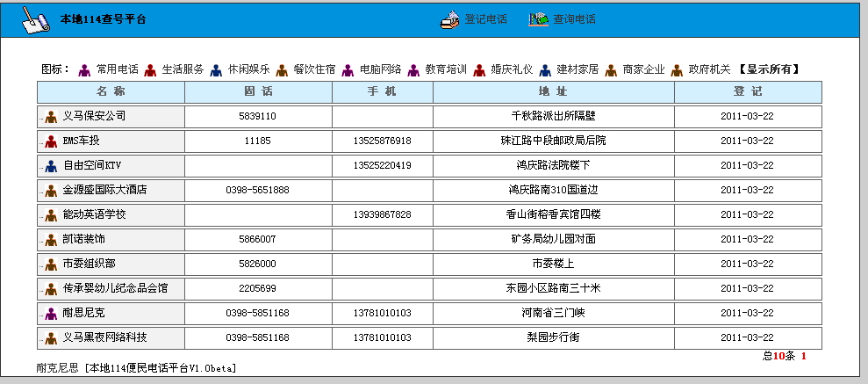The height and width of the screenshot is (384, 868).
Task: Click address 鸿庆路法院楼下
Action: pyautogui.click(x=554, y=165)
